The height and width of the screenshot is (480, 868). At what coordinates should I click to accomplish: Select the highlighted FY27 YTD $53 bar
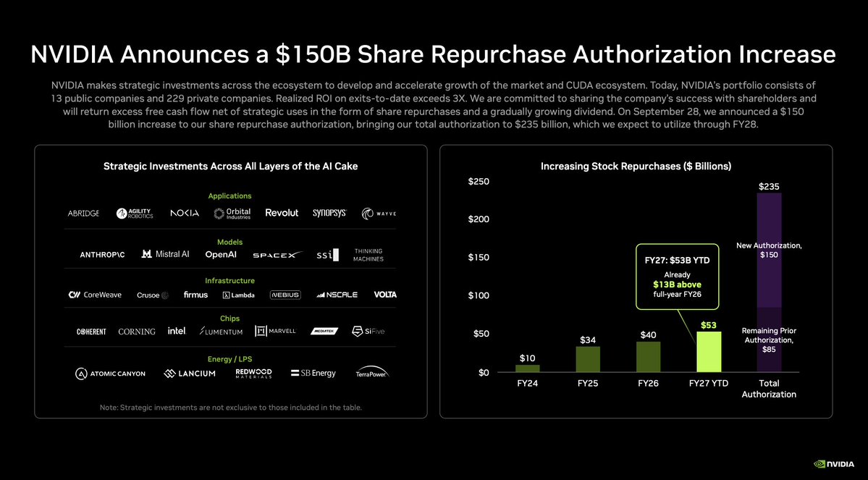(x=709, y=352)
